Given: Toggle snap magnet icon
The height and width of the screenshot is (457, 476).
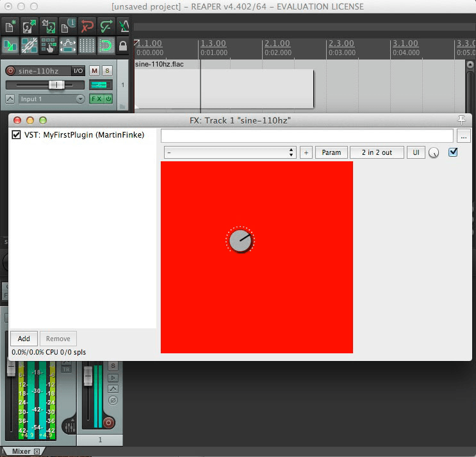Looking at the screenshot, I should coord(106,45).
